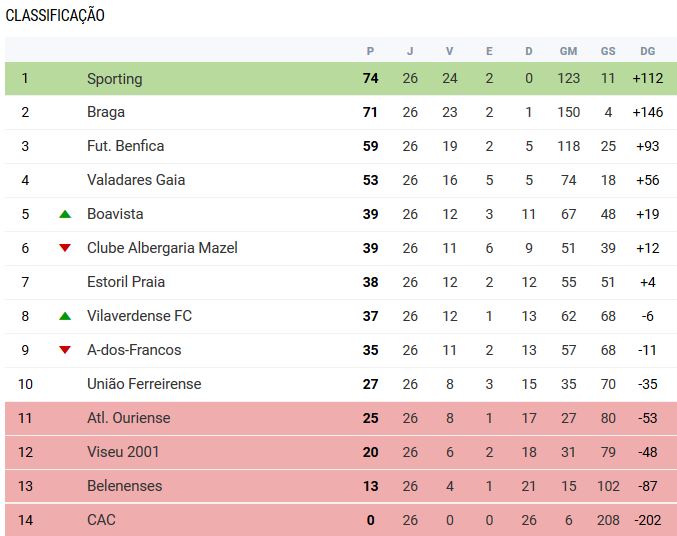This screenshot has width=677, height=536.
Task: Click the green up arrow beside Boavista
Action: point(65,214)
